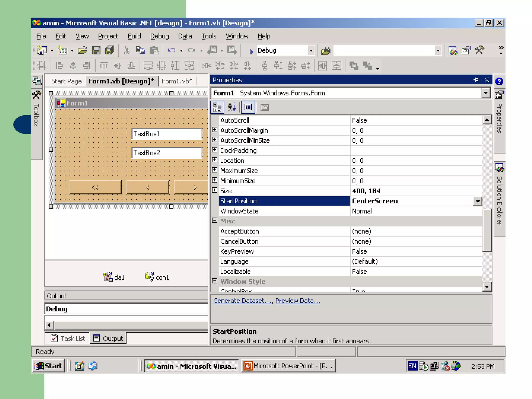532x399 pixels.
Task: Switch to the Form1.vb* code tab
Action: tap(177, 81)
